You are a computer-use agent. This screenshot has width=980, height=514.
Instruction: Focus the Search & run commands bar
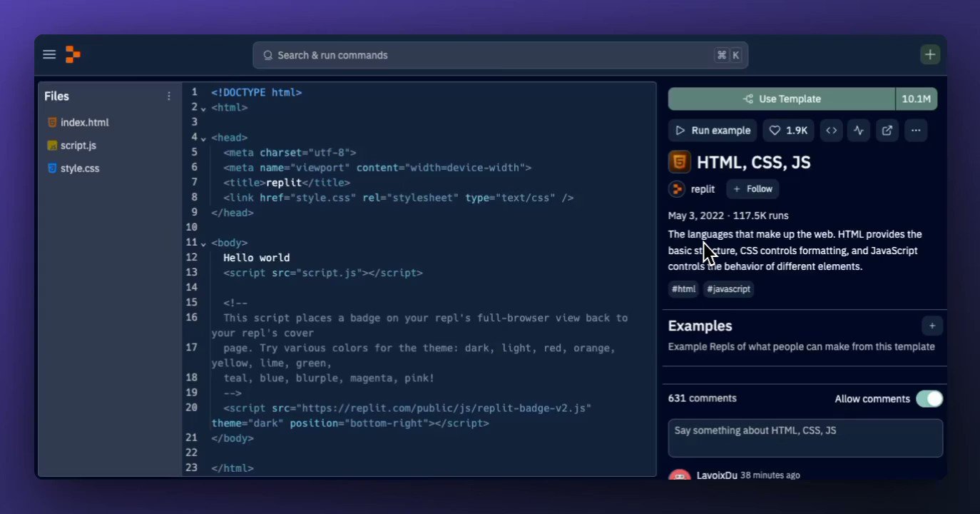(x=500, y=55)
